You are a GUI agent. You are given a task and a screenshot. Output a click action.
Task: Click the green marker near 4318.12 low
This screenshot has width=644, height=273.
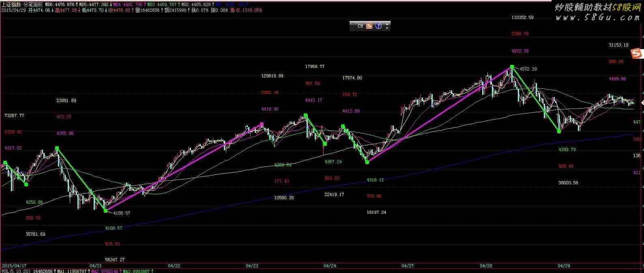tap(367, 162)
